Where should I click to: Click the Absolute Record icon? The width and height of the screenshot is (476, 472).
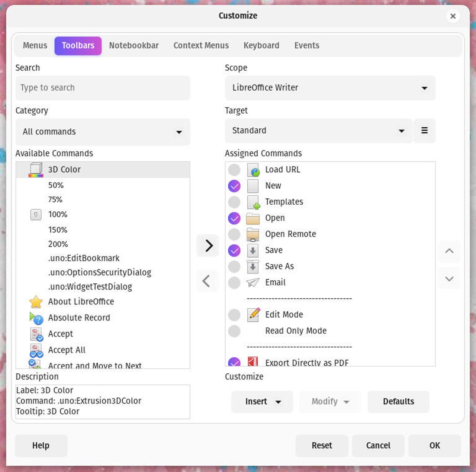(x=36, y=318)
